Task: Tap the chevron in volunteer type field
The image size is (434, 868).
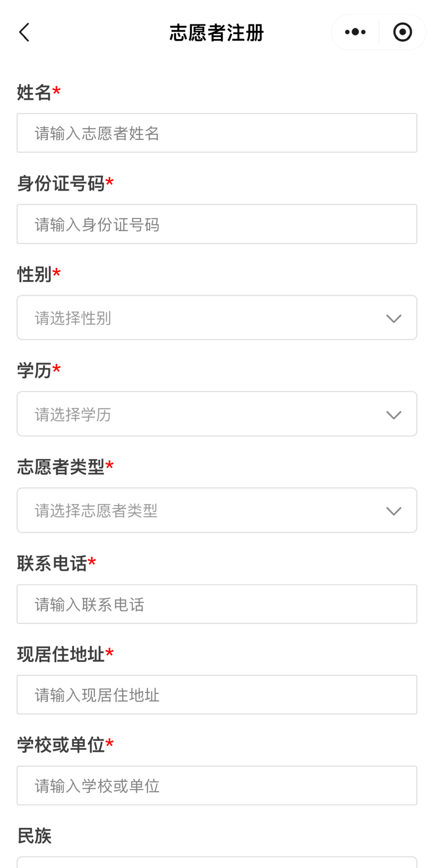Action: tap(393, 511)
